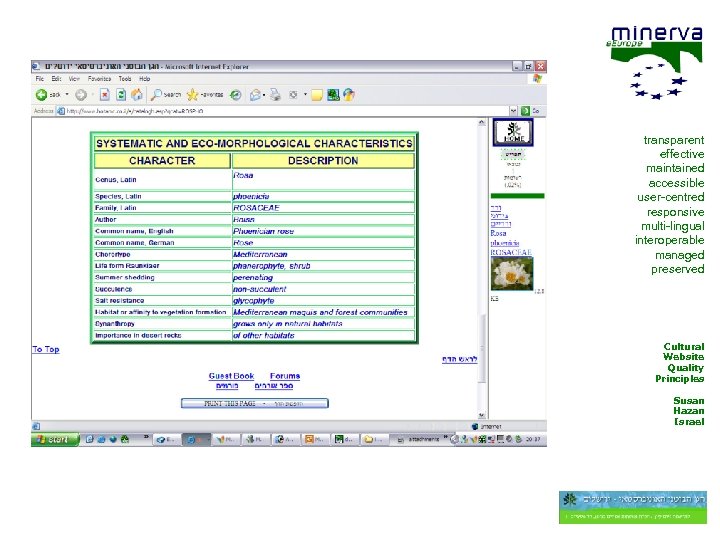
Task: Click the 'non-succulent' table cell
Action: tap(323, 289)
